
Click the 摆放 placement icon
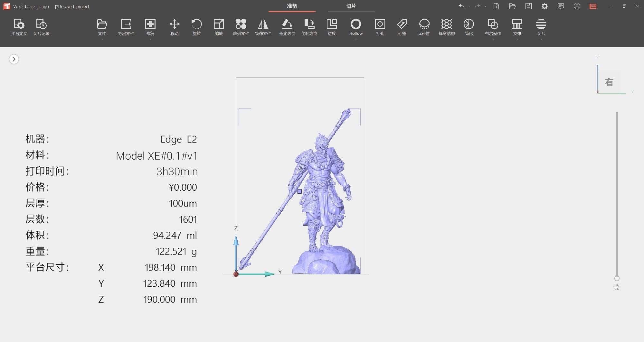[332, 24]
